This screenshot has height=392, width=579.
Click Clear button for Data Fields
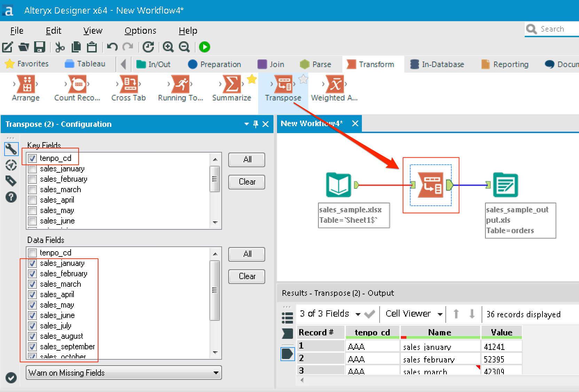pyautogui.click(x=247, y=277)
